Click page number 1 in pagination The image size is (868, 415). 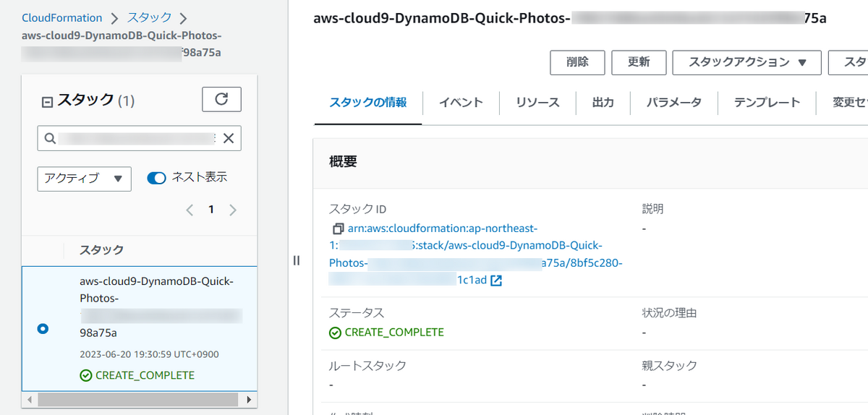(x=211, y=210)
